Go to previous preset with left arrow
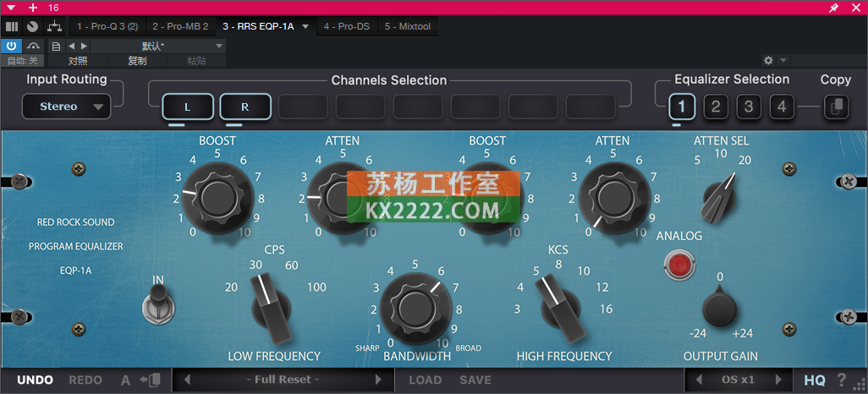 point(71,46)
